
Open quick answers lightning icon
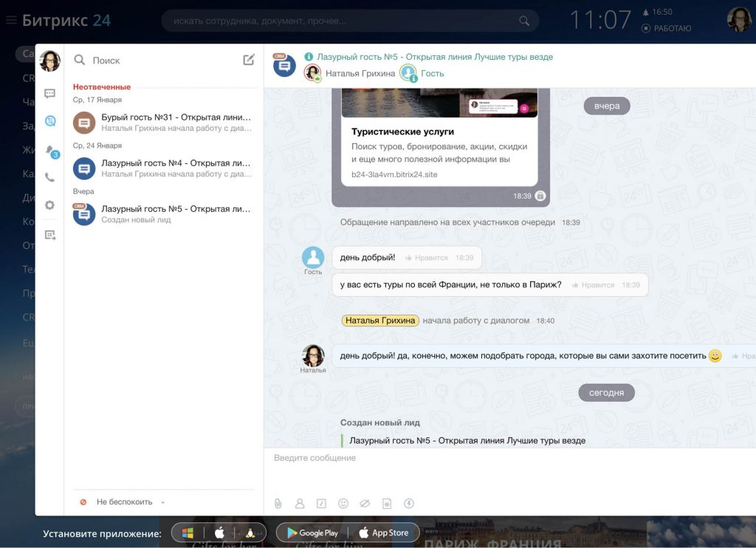[x=409, y=504]
